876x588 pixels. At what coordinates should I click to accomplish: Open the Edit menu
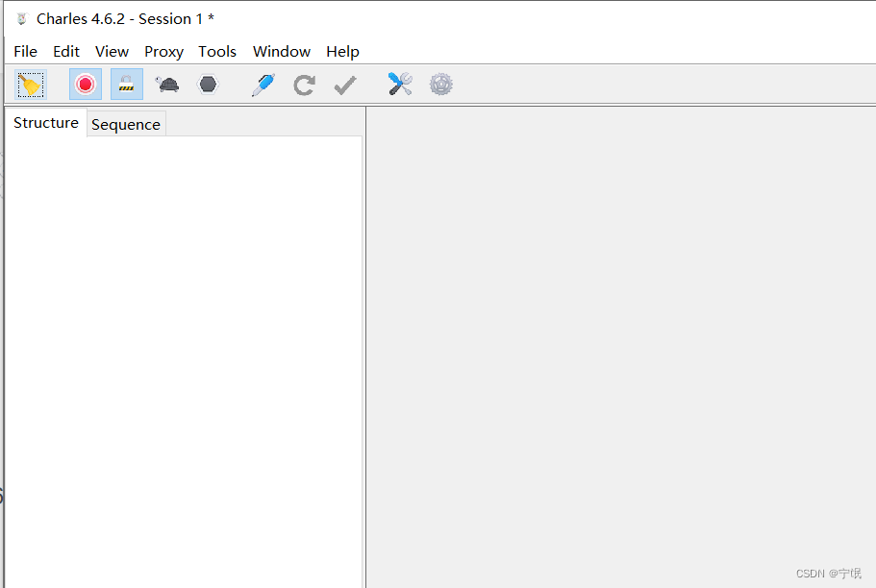[66, 51]
